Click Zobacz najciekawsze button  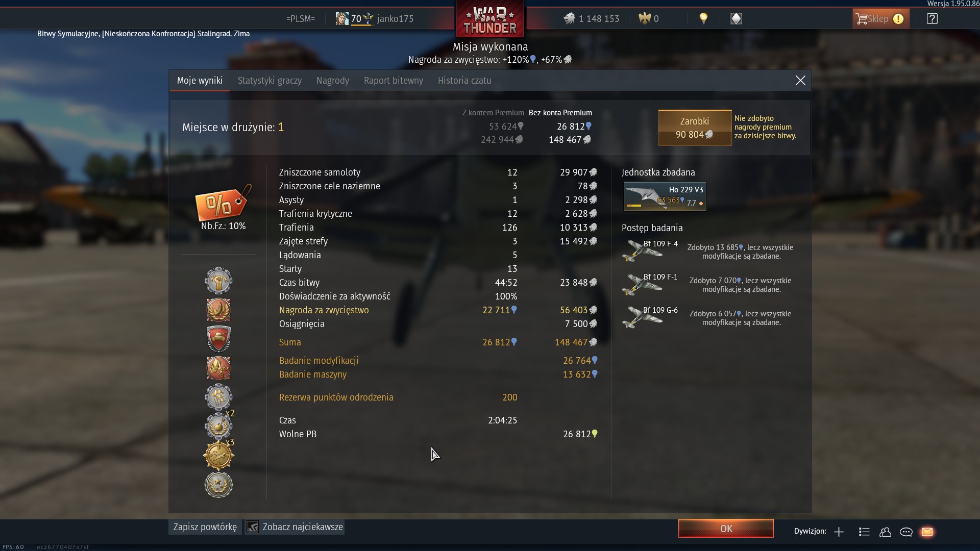[x=295, y=527]
